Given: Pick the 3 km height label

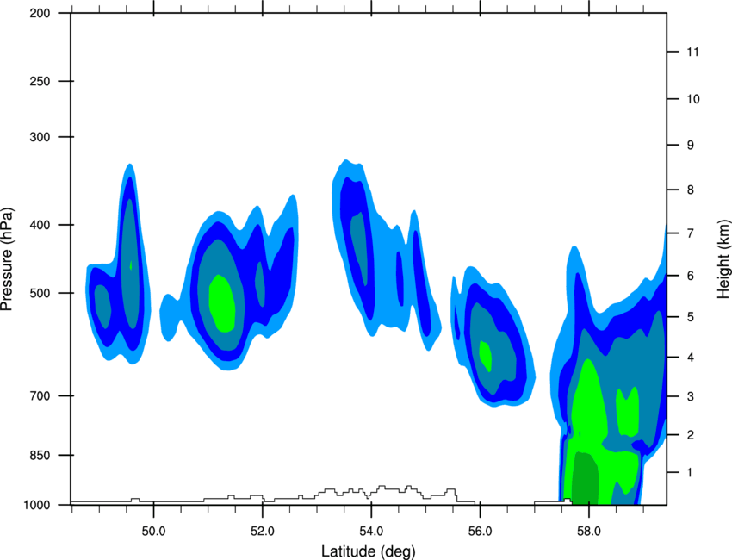Looking at the screenshot, I should pyautogui.click(x=691, y=396).
